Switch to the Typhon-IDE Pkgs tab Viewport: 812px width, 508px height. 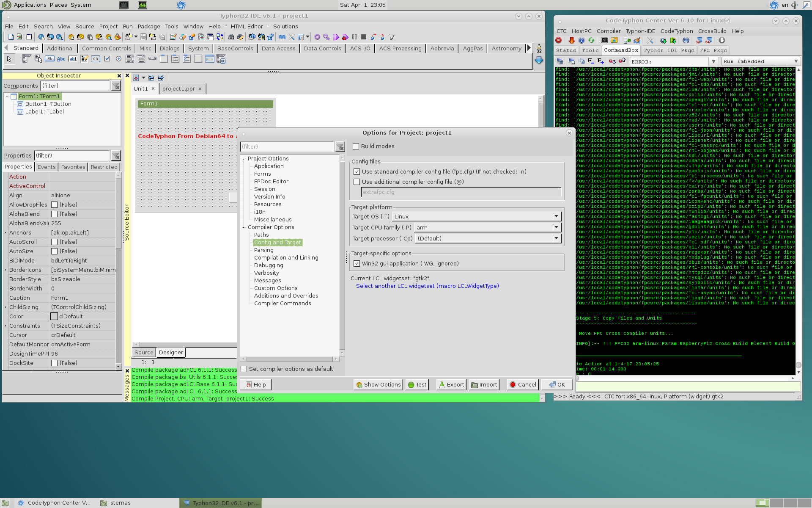coord(669,50)
